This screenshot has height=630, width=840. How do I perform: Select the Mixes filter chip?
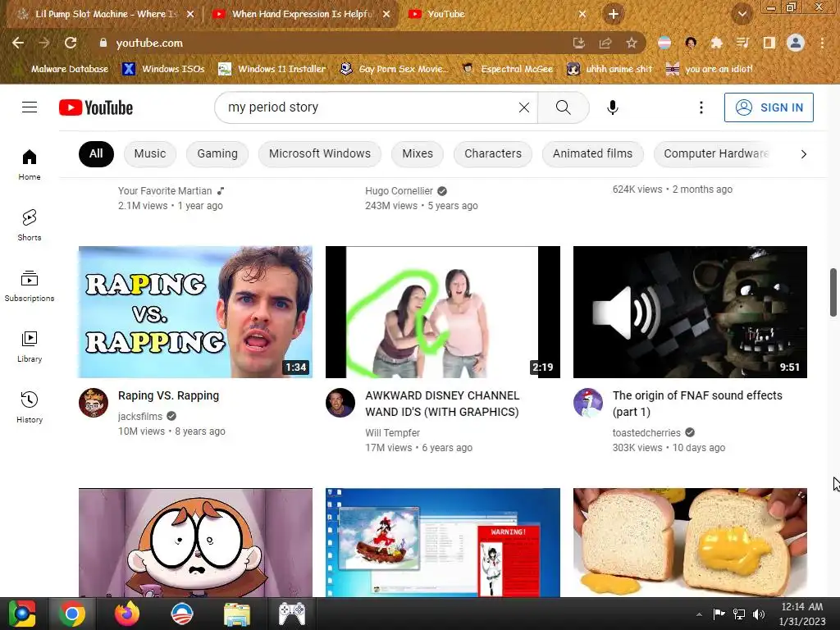418,153
